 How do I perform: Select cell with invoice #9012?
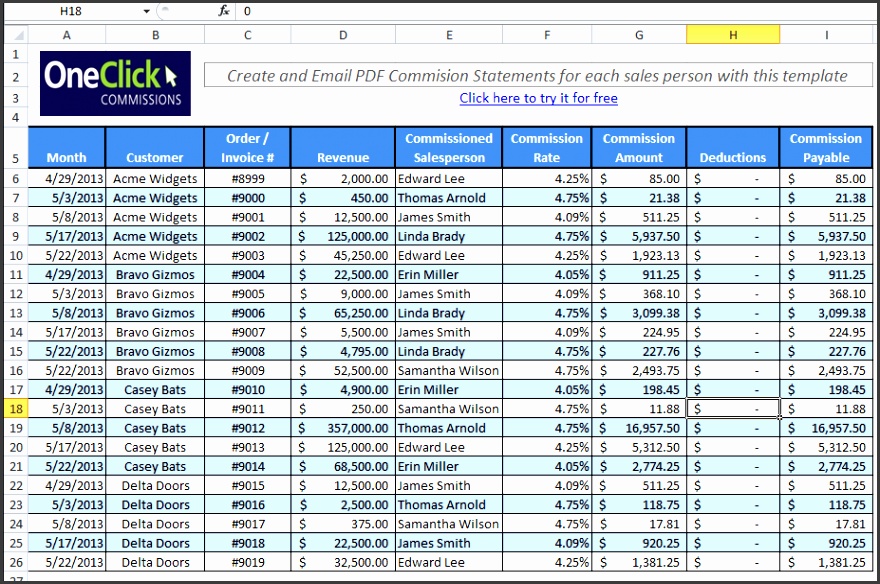pos(248,428)
